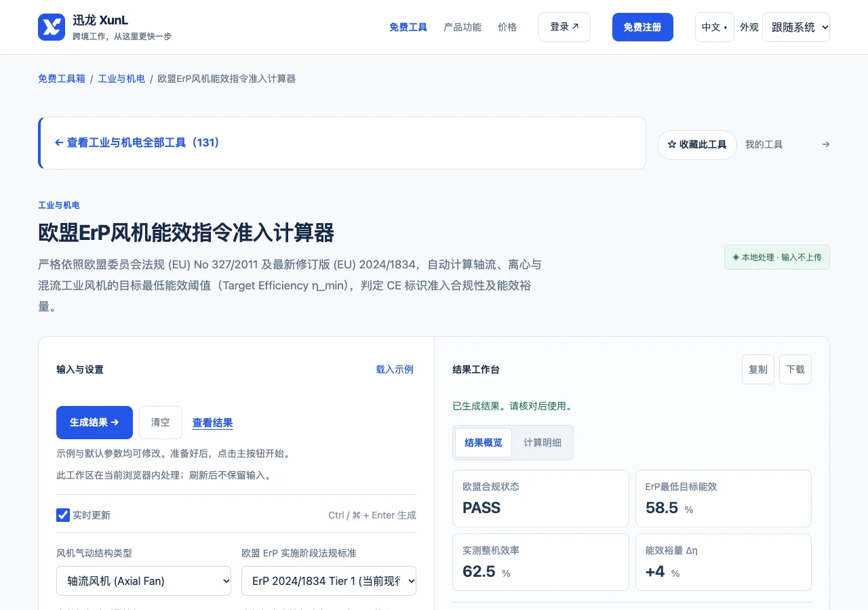The image size is (868, 610).
Task: Click the 收藏此工具 button
Action: 697,145
